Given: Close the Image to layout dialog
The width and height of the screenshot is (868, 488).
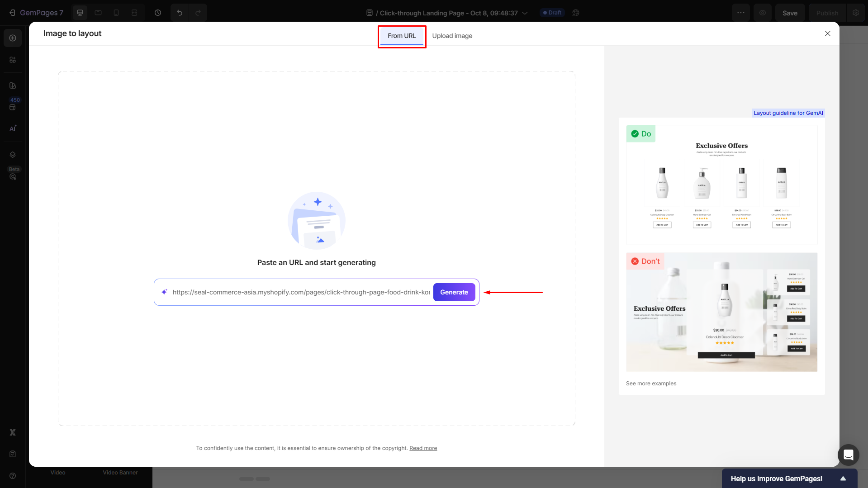Looking at the screenshot, I should tap(828, 33).
